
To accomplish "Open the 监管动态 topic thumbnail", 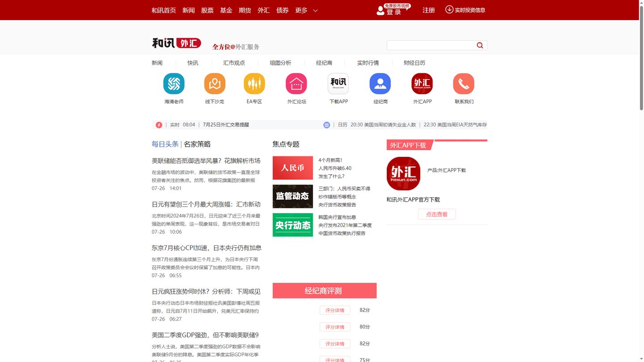I will (x=293, y=197).
